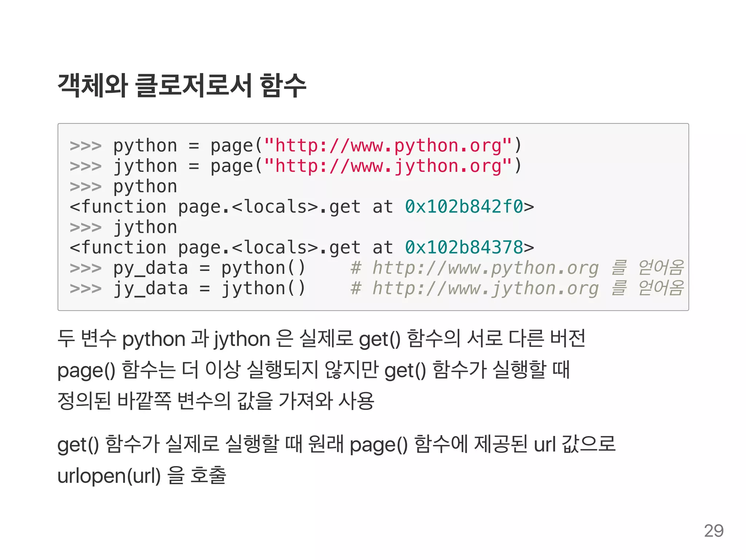Click the address value 0x102b842f0
This screenshot has width=746, height=560.
tap(464, 207)
